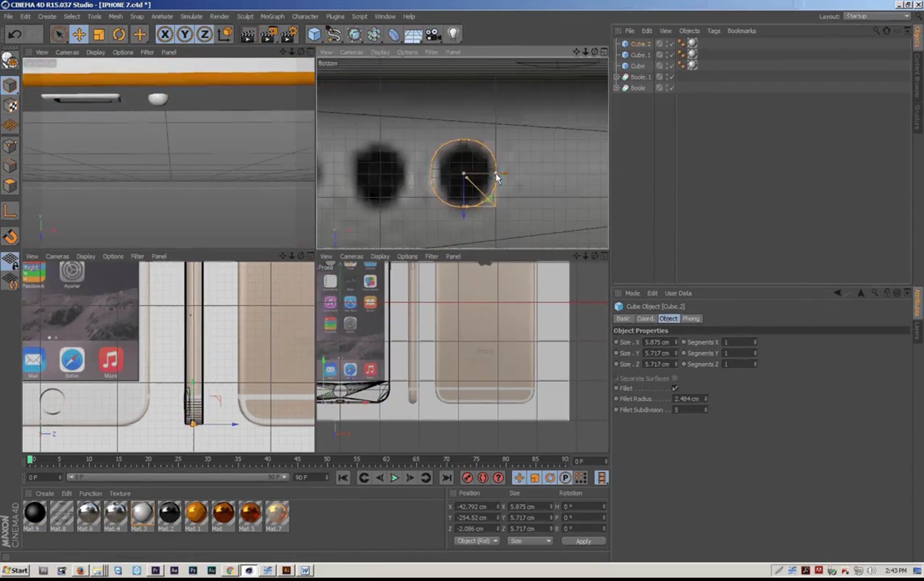
Task: Toggle the Boole.1 enable checkmark
Action: [672, 77]
